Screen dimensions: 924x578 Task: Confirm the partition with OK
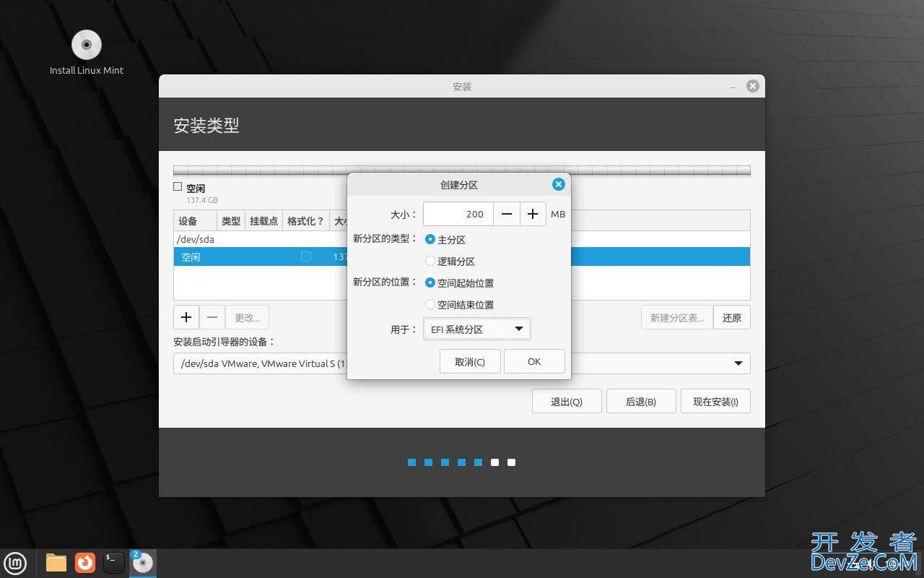pyautogui.click(x=534, y=362)
